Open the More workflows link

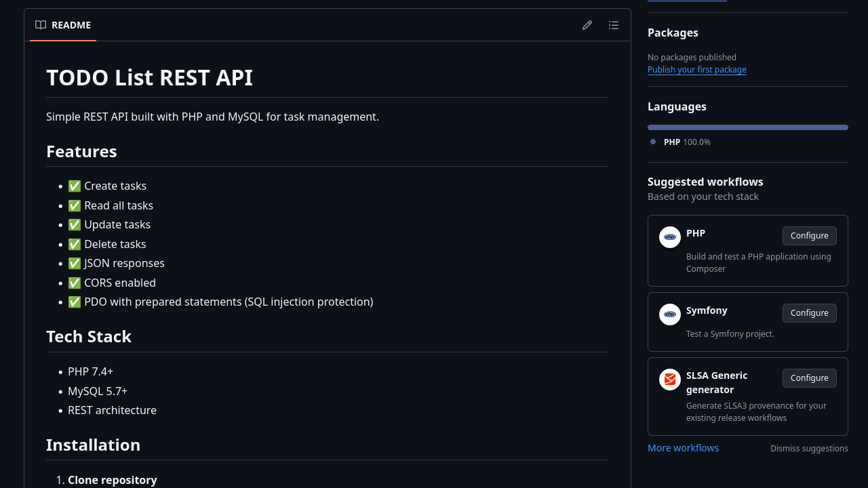pyautogui.click(x=683, y=448)
